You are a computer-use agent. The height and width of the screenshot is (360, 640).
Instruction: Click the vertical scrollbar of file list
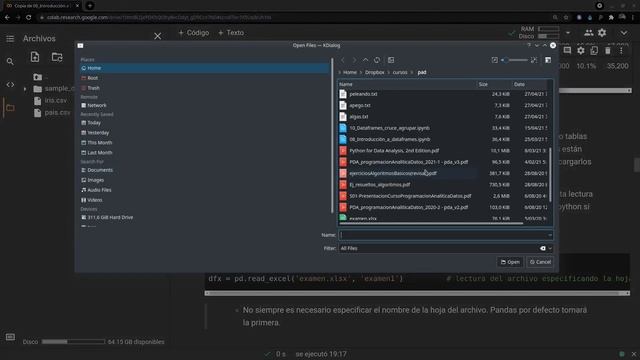550,175
